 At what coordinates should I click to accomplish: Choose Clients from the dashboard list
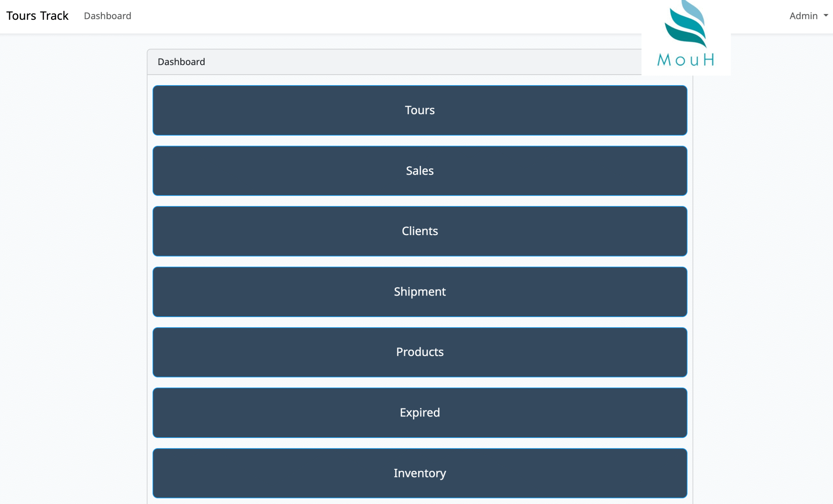click(x=419, y=232)
